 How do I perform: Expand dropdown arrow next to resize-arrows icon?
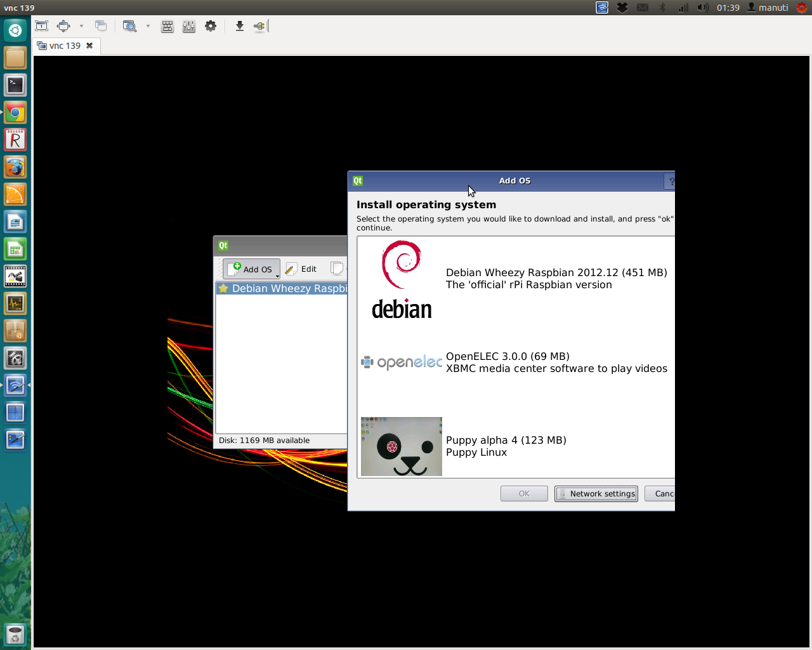pyautogui.click(x=81, y=26)
